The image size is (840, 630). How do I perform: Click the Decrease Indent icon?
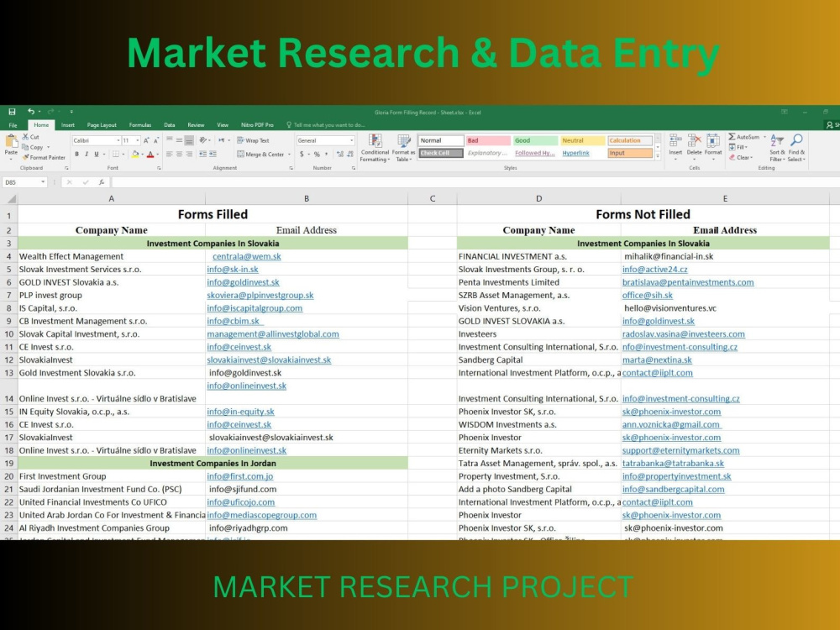[x=202, y=155]
